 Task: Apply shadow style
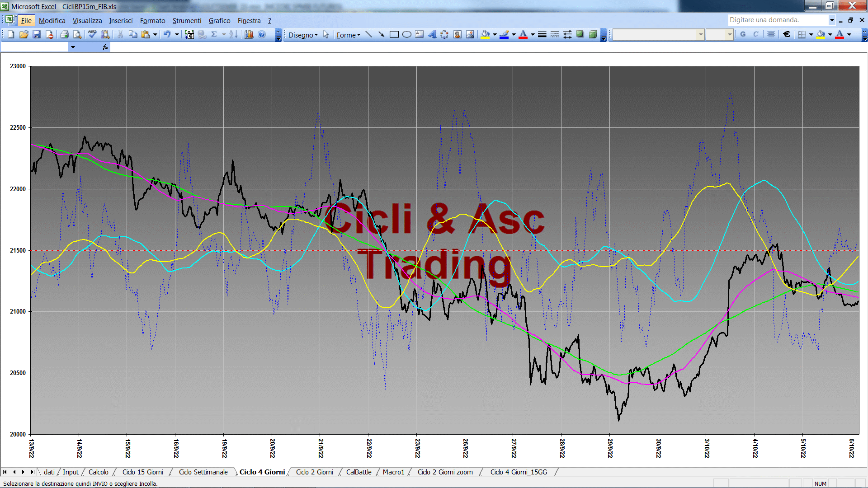580,34
